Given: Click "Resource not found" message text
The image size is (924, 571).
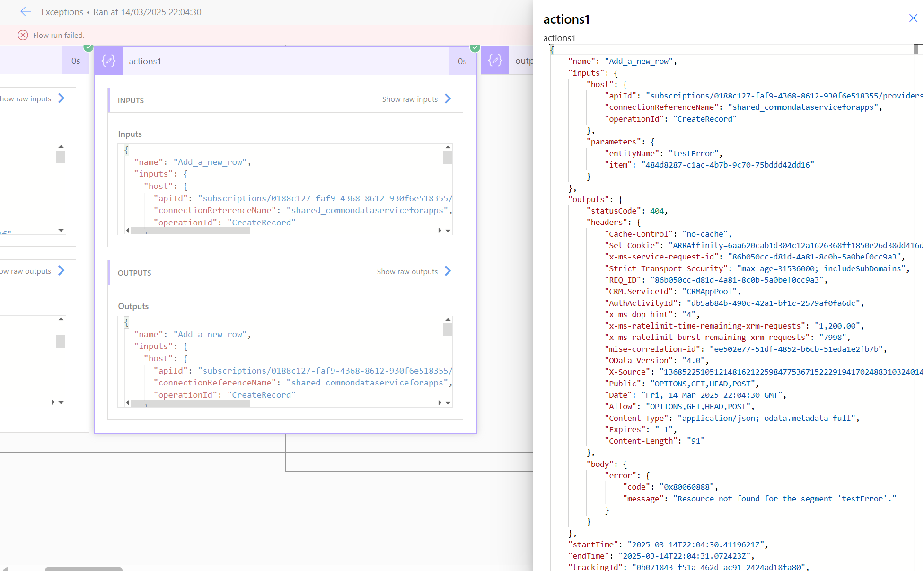Looking at the screenshot, I should [784, 499].
